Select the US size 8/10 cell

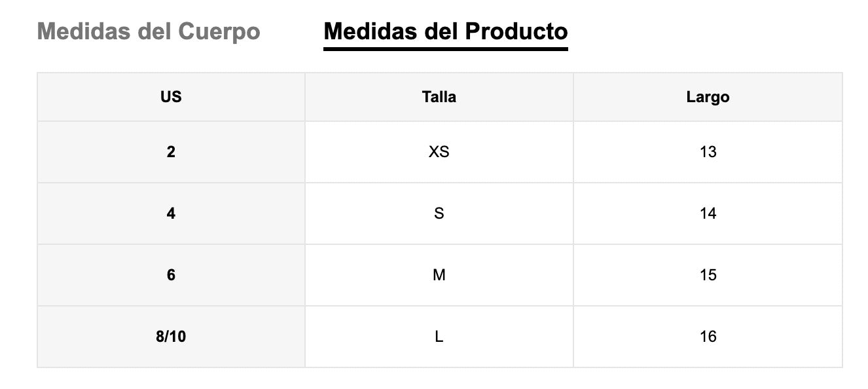click(x=171, y=337)
